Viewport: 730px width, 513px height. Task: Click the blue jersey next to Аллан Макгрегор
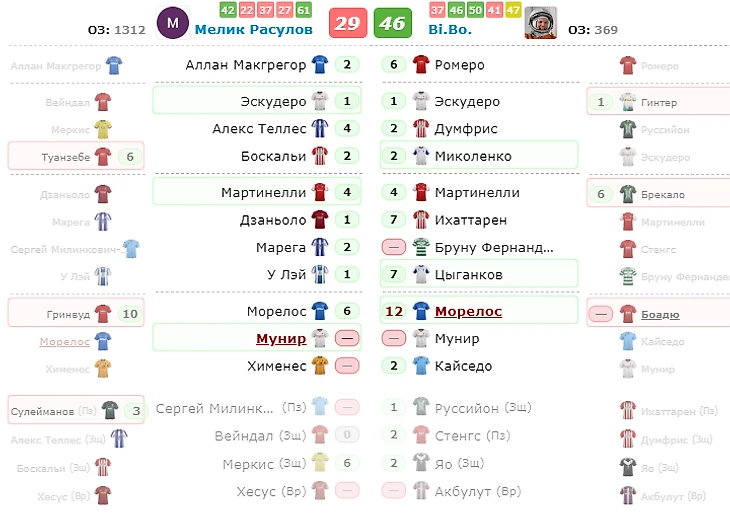pyautogui.click(x=319, y=65)
